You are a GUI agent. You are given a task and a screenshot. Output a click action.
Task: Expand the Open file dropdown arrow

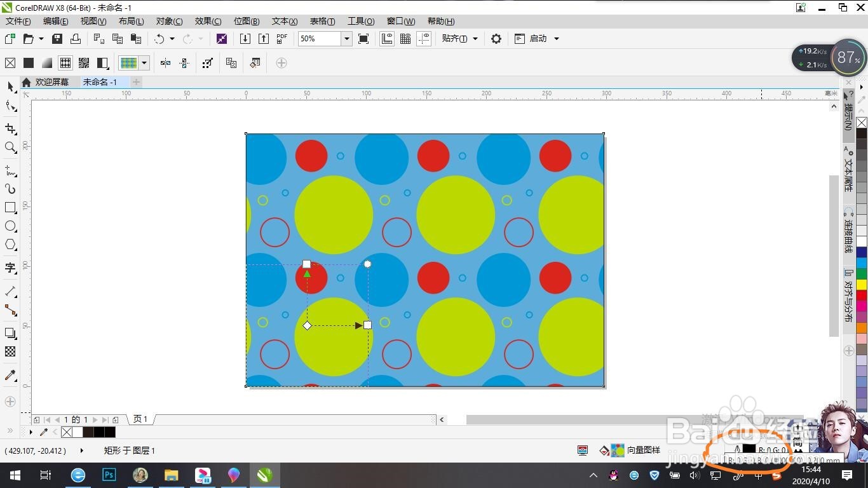(x=41, y=39)
